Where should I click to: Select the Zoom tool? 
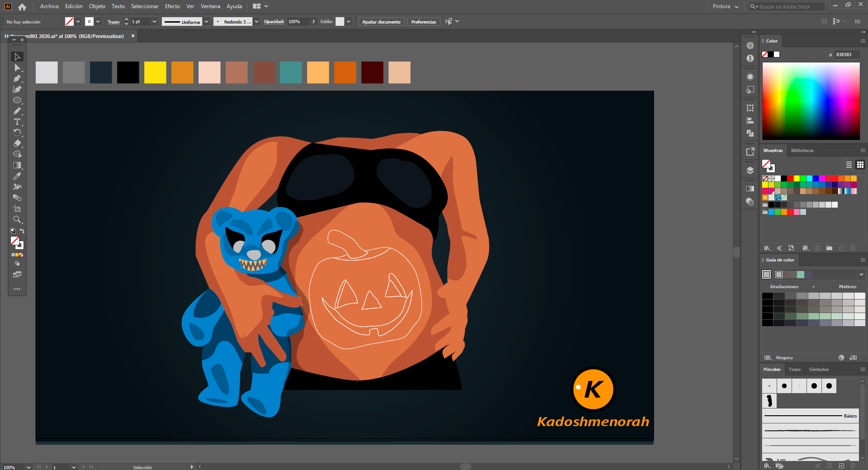pos(17,219)
